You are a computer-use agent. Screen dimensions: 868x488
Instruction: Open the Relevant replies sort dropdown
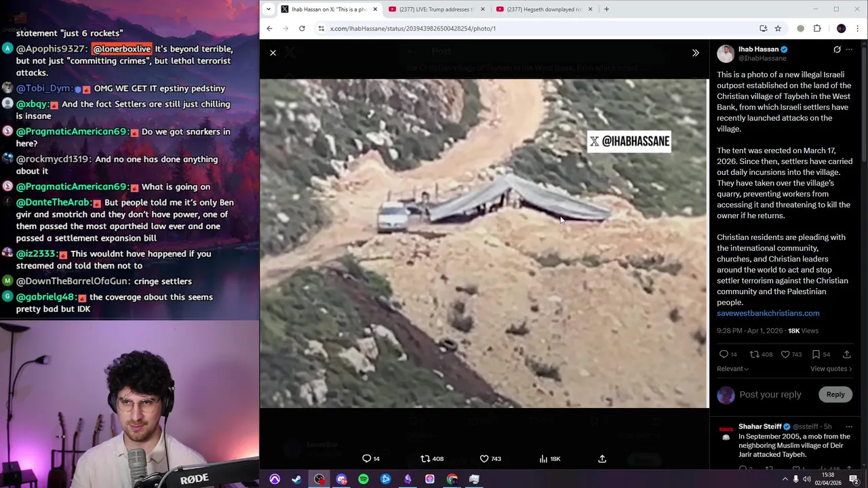(x=732, y=369)
